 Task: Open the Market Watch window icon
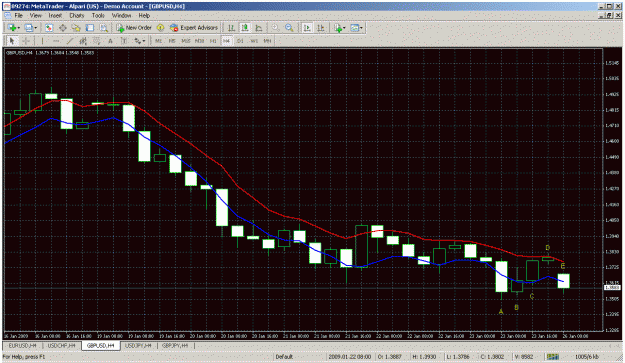coord(49,27)
